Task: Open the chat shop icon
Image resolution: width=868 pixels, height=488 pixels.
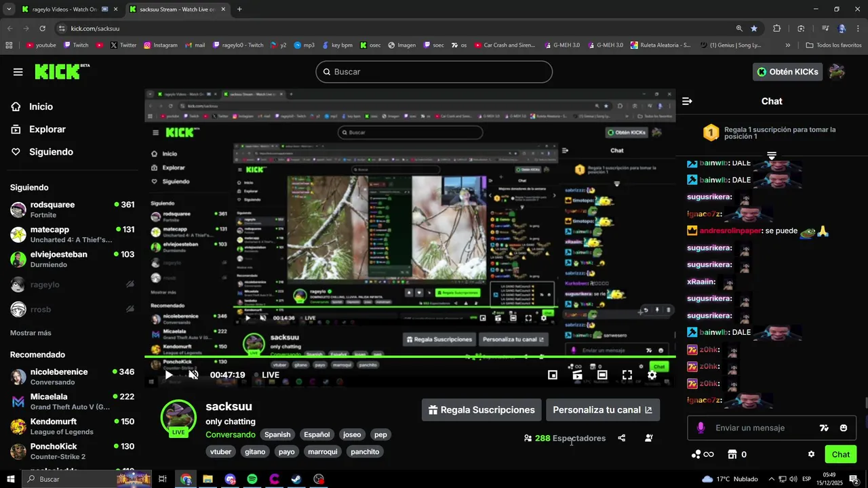Action: 732,454
